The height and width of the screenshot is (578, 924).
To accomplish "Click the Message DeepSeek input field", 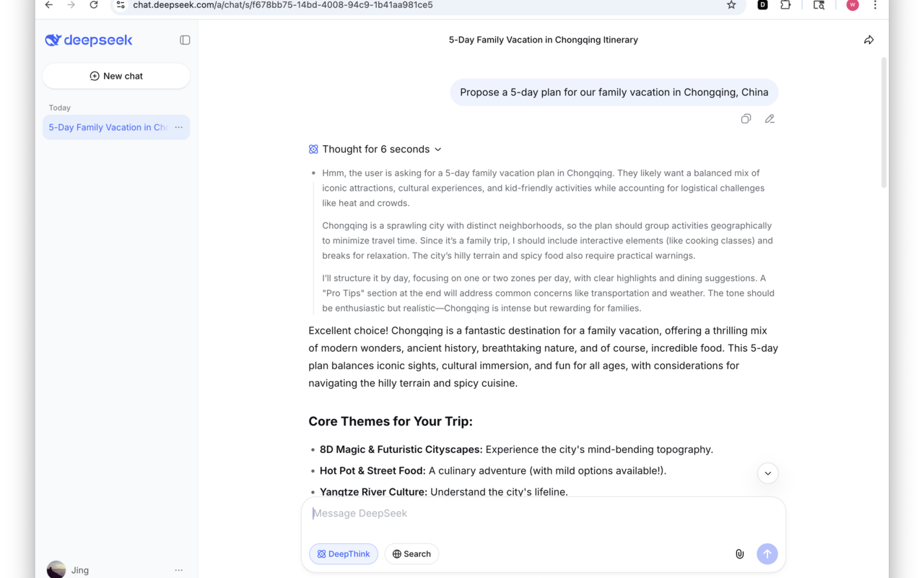I will [x=543, y=514].
